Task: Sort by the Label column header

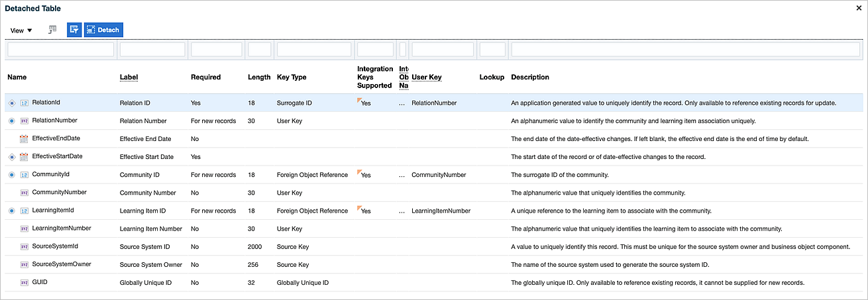Action: click(x=129, y=77)
